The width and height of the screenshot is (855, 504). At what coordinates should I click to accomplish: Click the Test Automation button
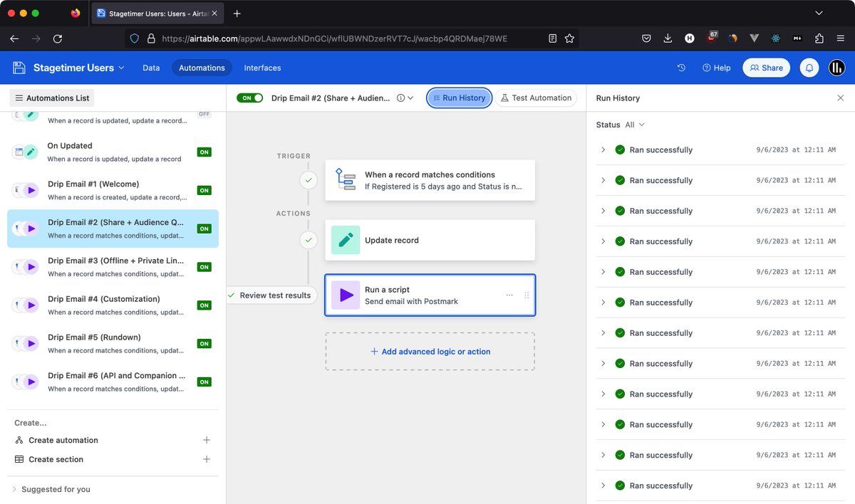click(x=535, y=98)
